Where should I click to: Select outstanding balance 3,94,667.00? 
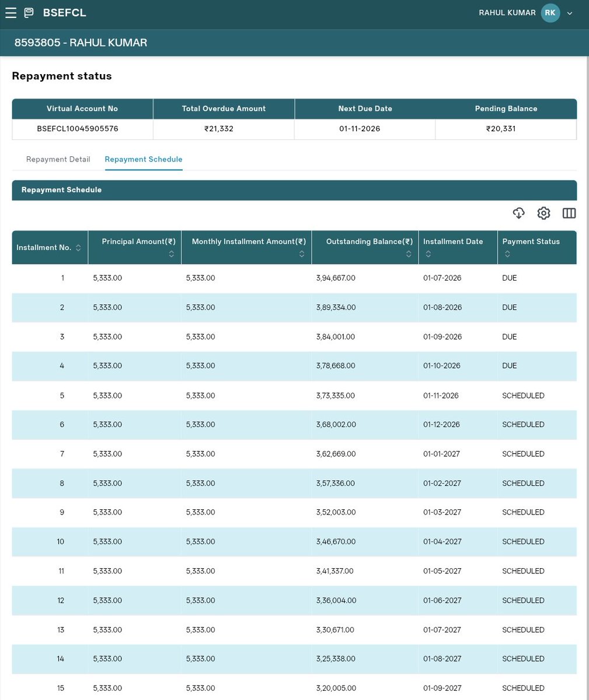[336, 278]
